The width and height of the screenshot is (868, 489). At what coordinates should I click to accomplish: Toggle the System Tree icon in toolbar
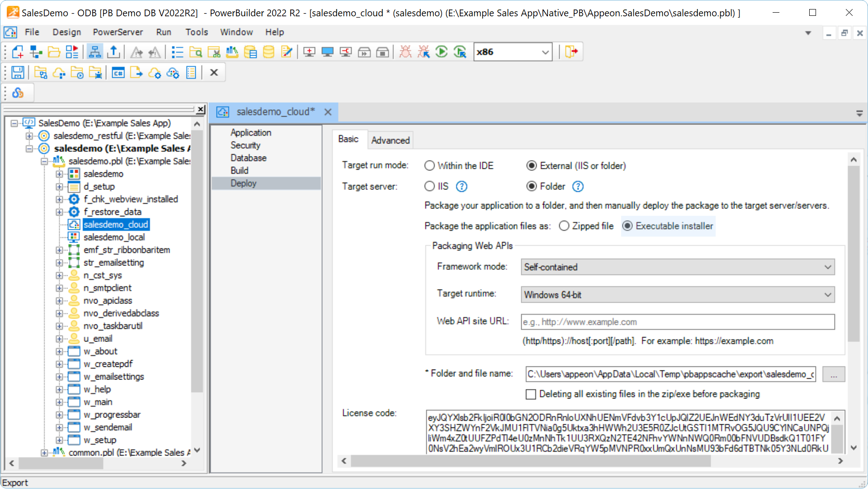click(95, 52)
